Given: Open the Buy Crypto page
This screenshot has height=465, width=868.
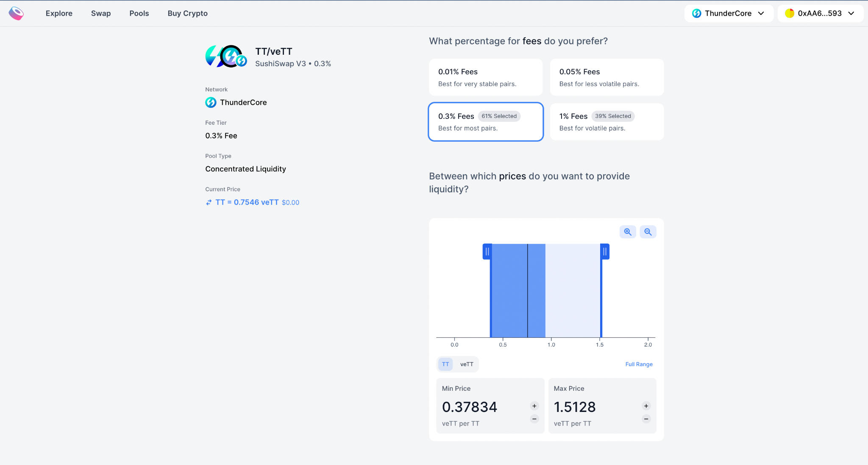Looking at the screenshot, I should coord(187,13).
